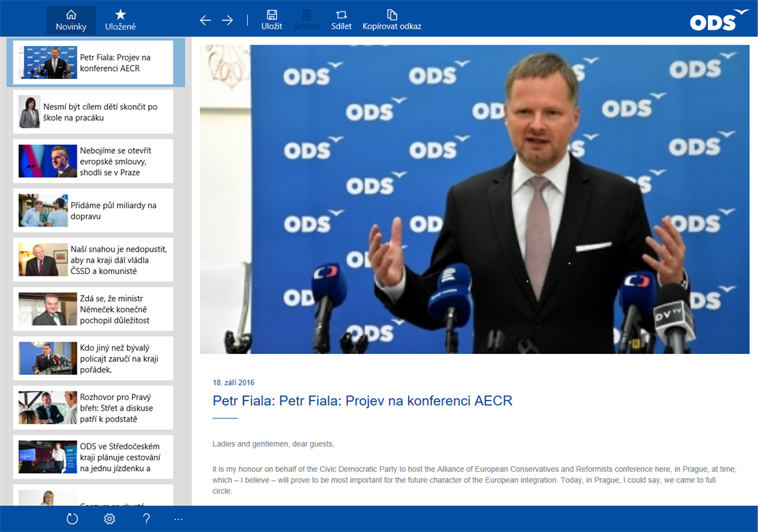Click thumbnail beside 'Nebojíme se otevřít'

click(x=48, y=161)
